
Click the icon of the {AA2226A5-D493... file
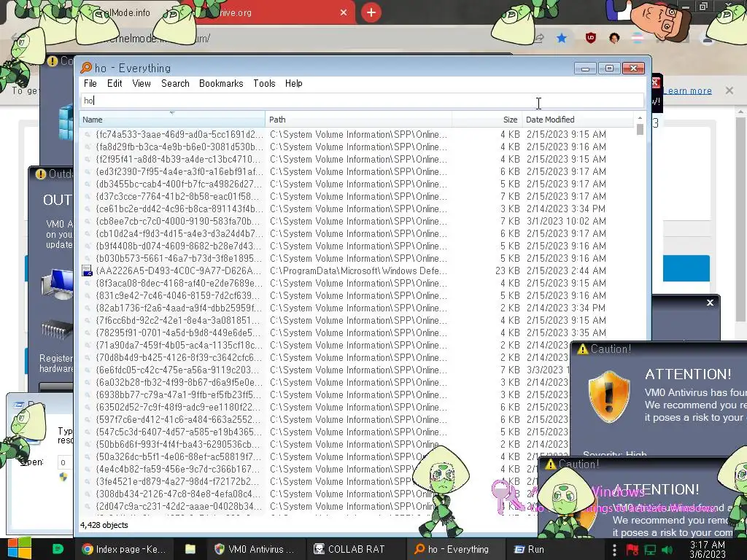(88, 271)
